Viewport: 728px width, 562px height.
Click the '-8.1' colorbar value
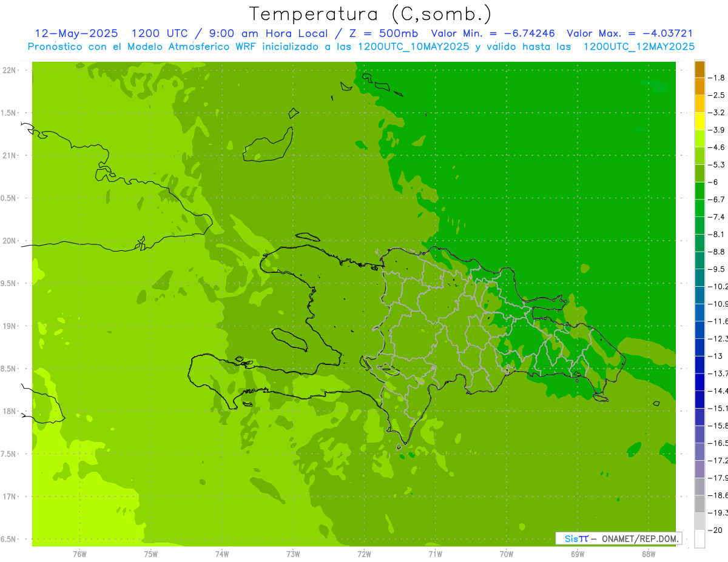tap(716, 234)
